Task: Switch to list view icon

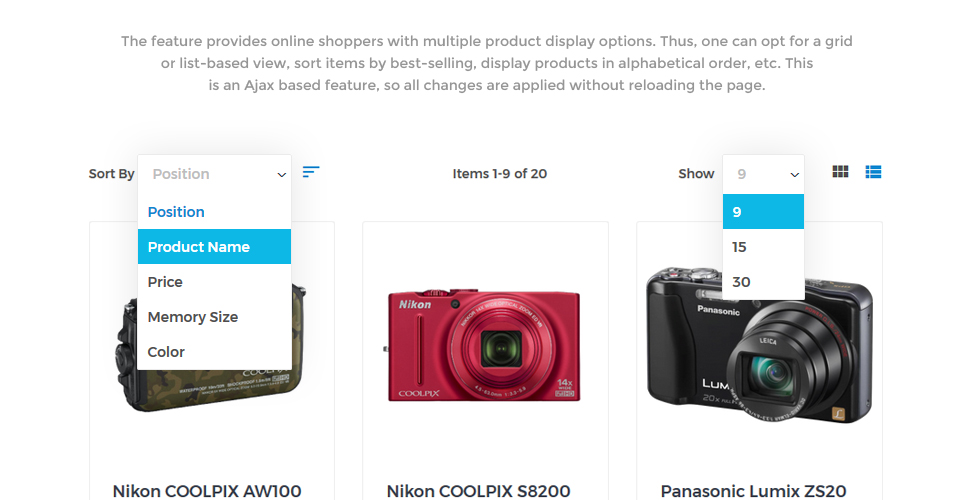Action: [873, 172]
